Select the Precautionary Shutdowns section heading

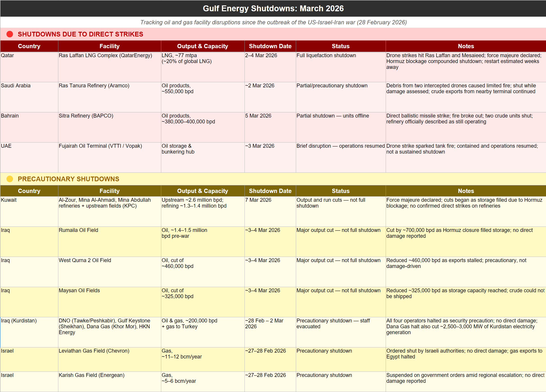pos(68,179)
